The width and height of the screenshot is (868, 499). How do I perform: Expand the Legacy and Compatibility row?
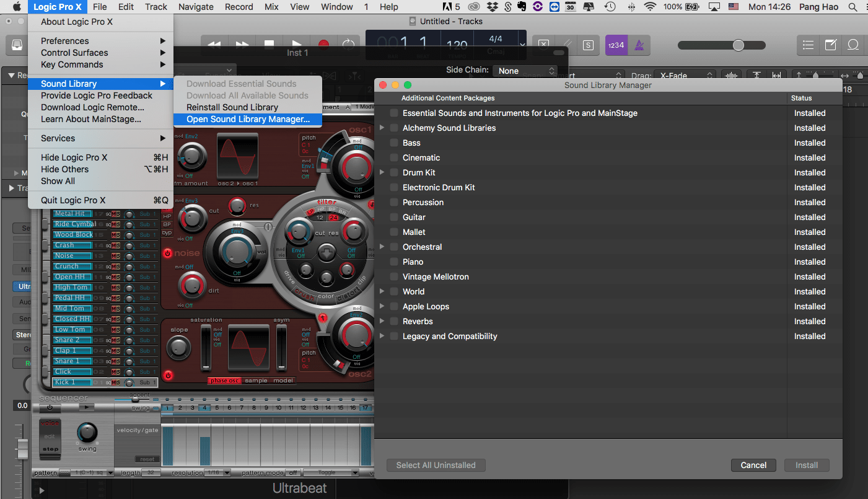pos(382,336)
